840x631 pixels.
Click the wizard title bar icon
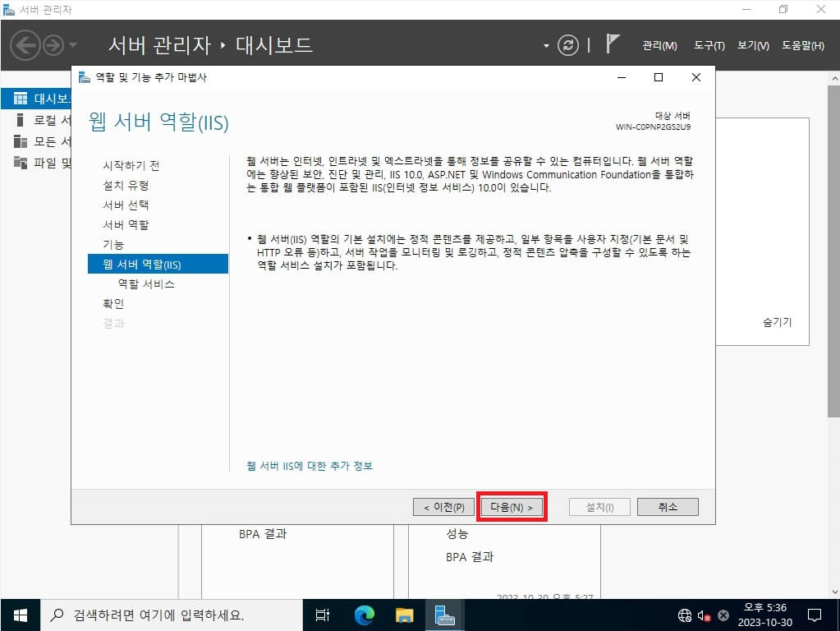(x=84, y=77)
